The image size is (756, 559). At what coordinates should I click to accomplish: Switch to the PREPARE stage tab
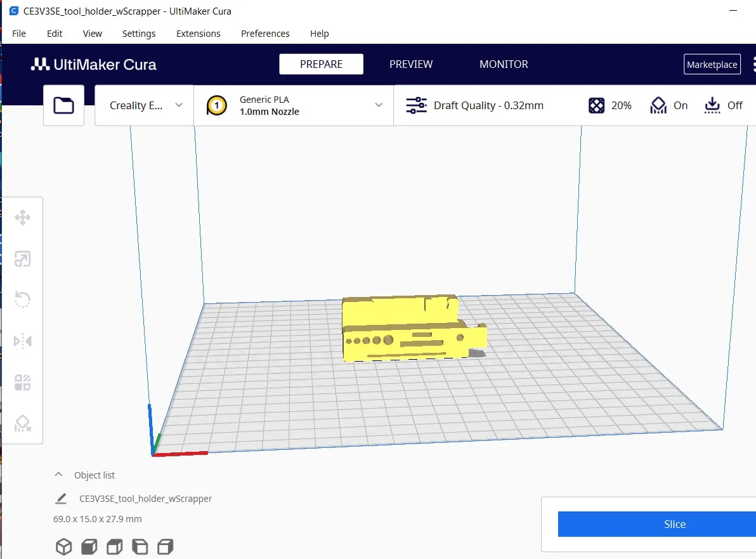coord(321,64)
